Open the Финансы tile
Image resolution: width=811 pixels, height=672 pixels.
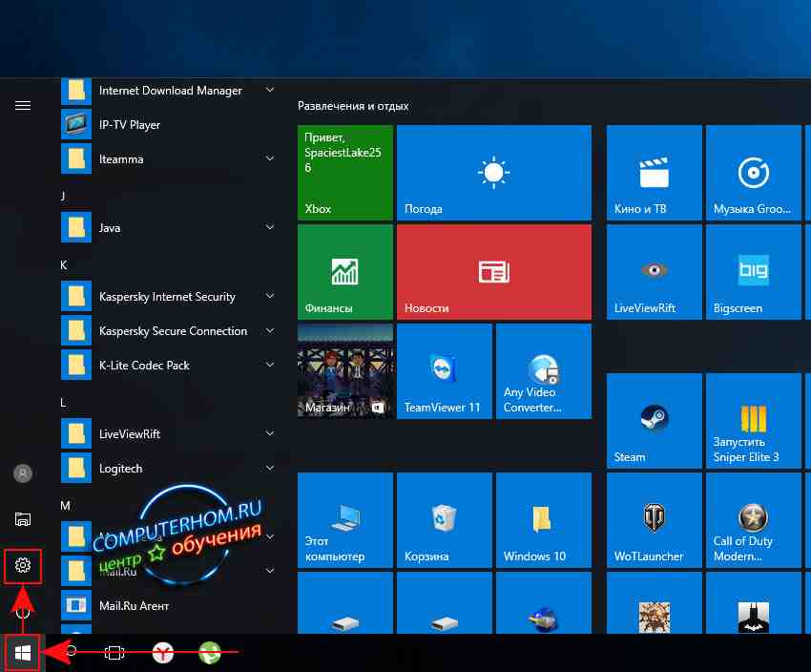tap(345, 272)
